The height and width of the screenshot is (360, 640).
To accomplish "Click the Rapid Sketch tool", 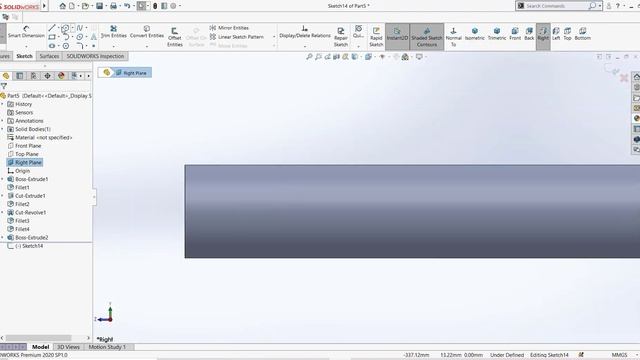I will 376,37.
